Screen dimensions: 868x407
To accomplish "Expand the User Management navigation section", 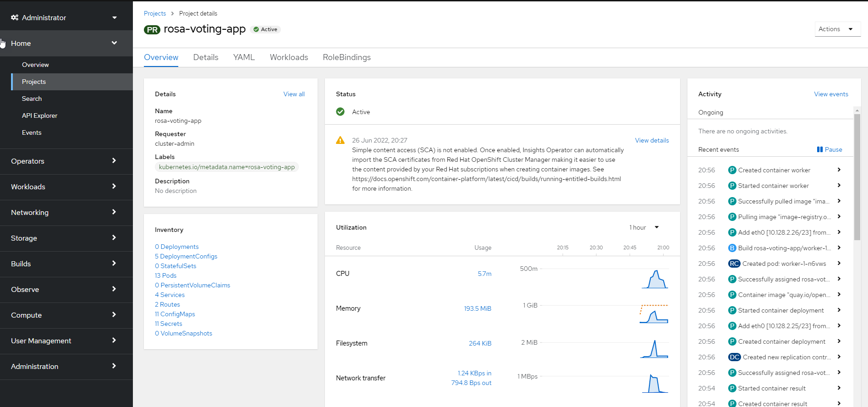I will (x=66, y=341).
